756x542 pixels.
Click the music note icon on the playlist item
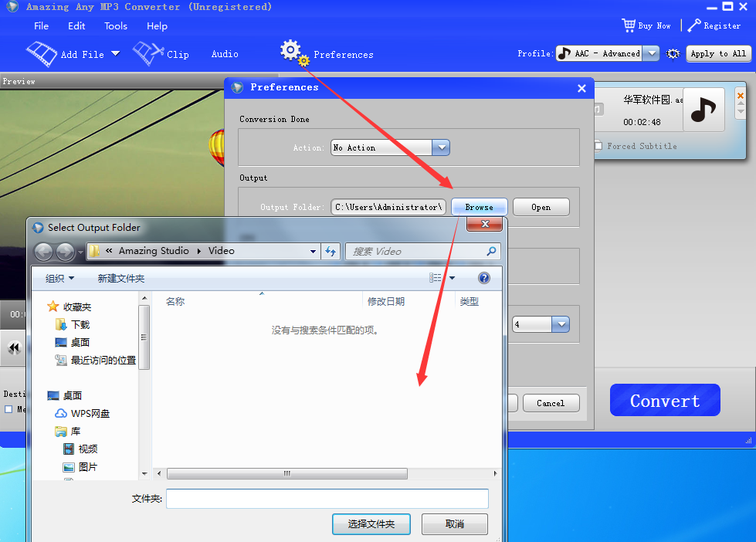(x=703, y=110)
